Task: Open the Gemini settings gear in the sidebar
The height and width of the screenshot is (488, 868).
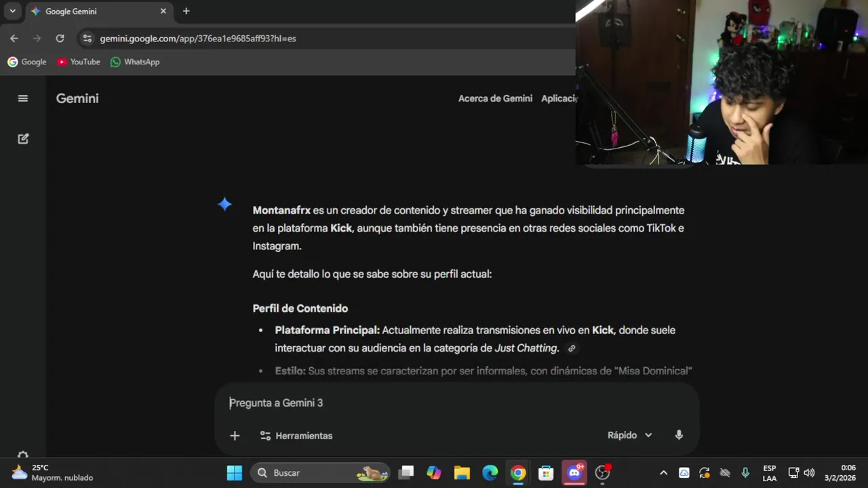Action: 23,456
